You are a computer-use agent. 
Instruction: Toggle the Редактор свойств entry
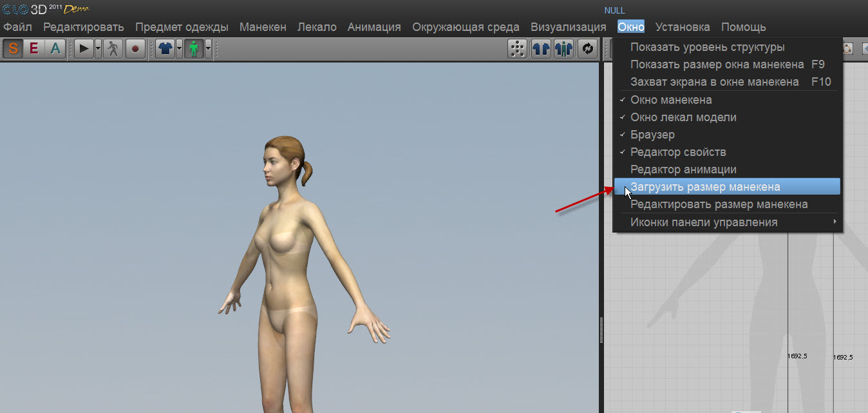727,152
